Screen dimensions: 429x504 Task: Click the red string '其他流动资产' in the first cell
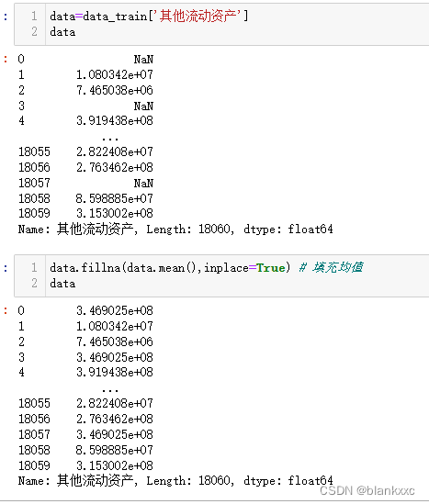coord(198,16)
